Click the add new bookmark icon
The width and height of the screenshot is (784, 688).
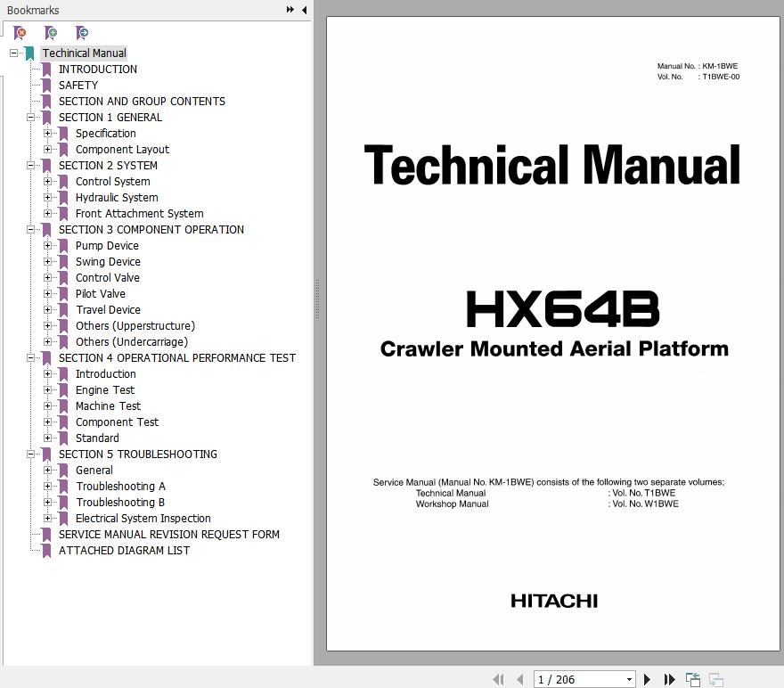[x=51, y=33]
